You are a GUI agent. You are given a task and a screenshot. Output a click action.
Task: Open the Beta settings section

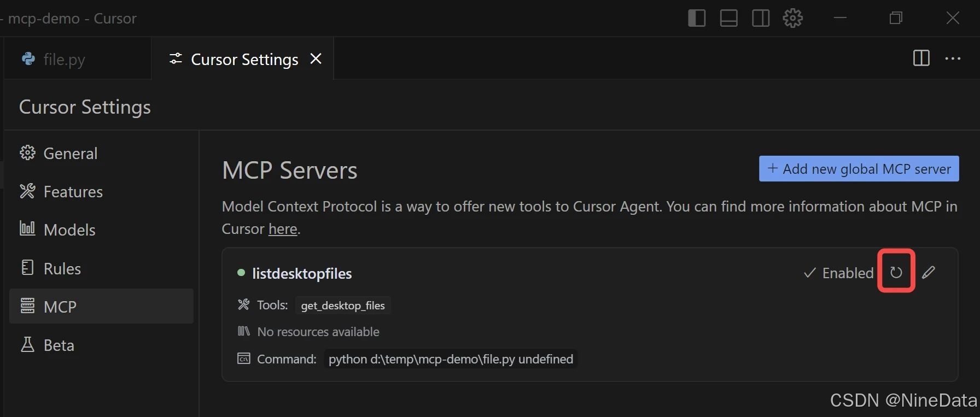point(101,345)
